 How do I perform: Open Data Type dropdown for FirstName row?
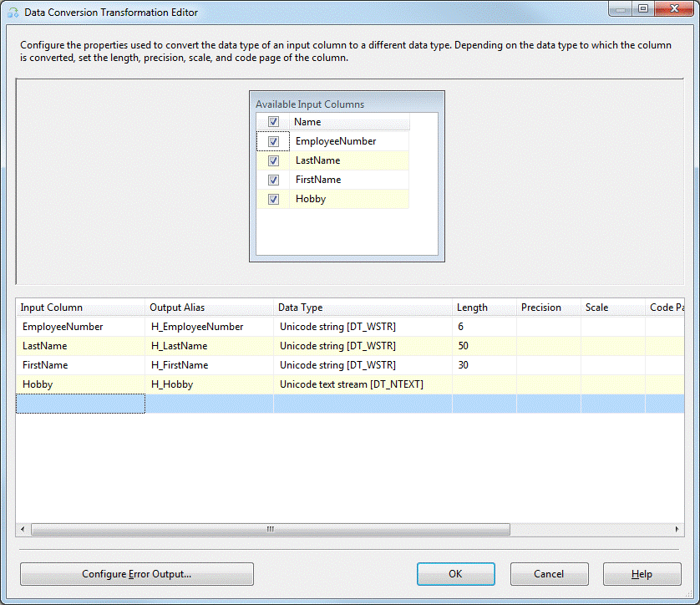click(363, 365)
